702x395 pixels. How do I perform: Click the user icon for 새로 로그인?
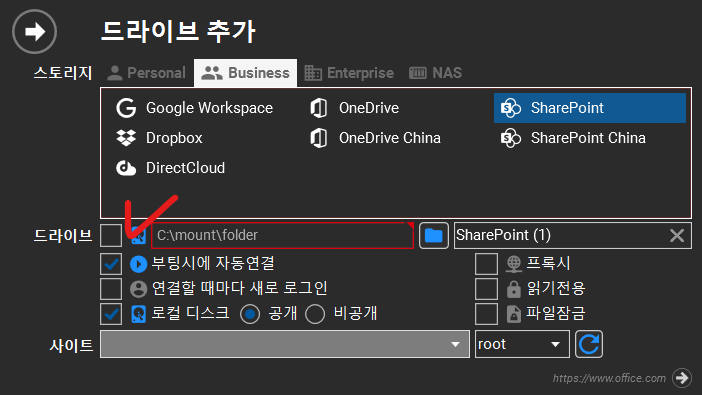pos(138,289)
